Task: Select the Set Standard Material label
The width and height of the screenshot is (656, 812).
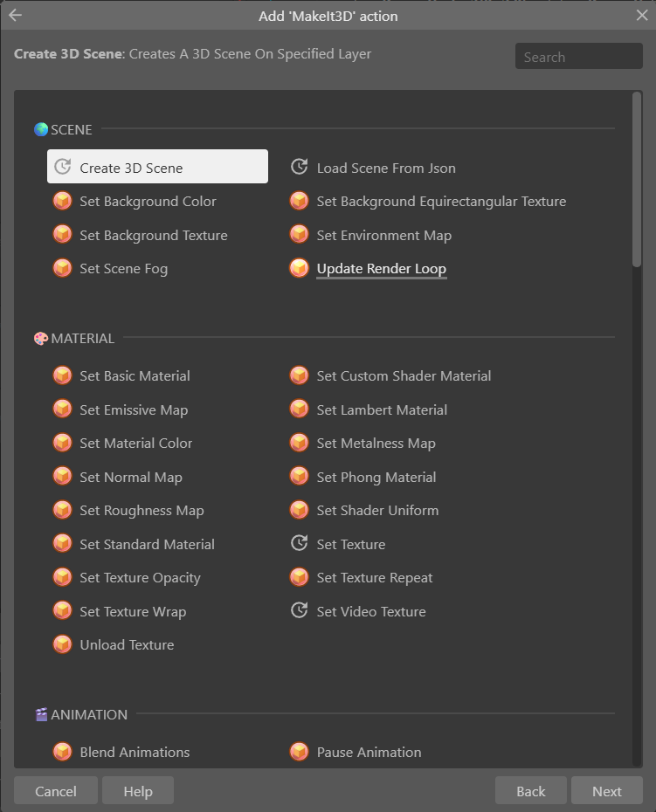Action: coord(147,545)
